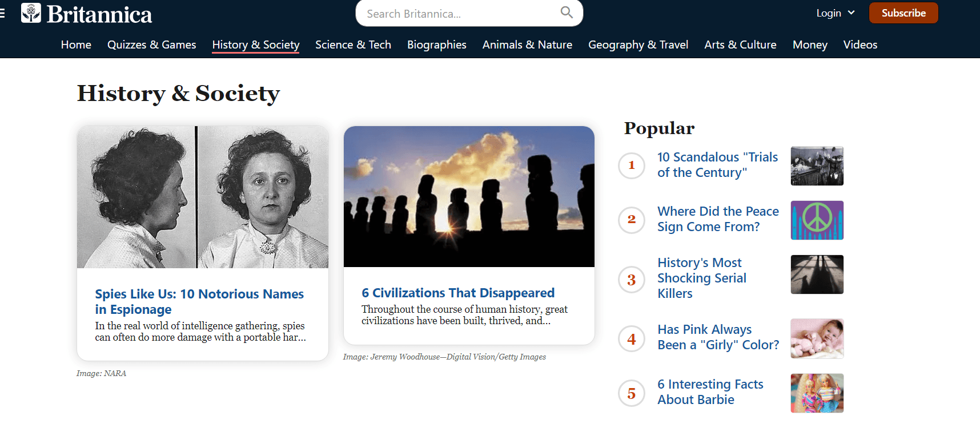Type in the Search Britannica field

point(457,14)
